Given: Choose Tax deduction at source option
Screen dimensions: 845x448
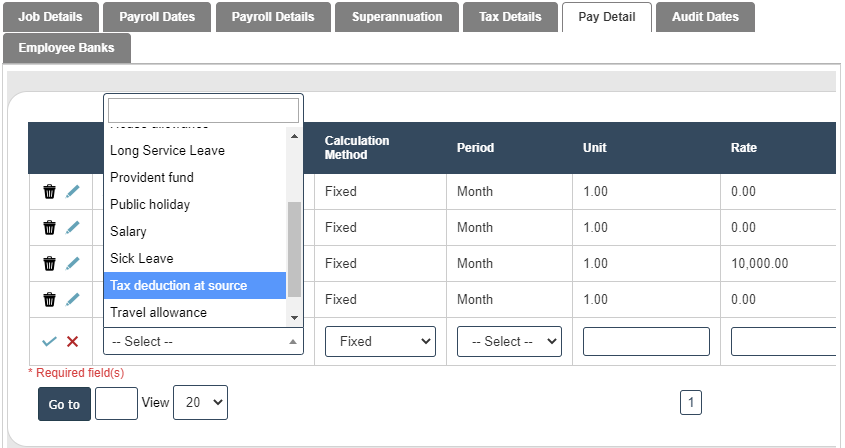Looking at the screenshot, I should coord(195,285).
